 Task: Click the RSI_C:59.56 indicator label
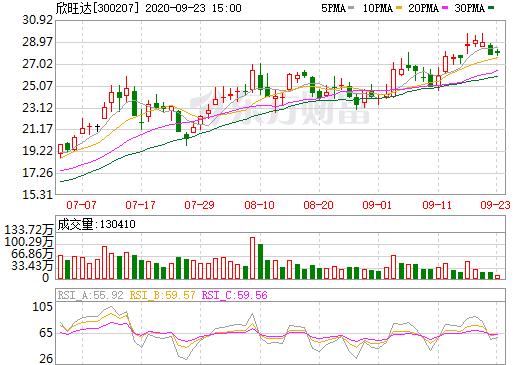(235, 295)
